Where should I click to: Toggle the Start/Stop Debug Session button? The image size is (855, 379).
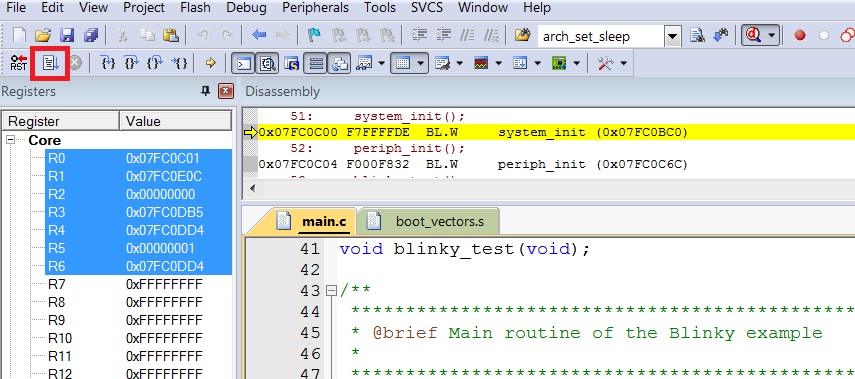(x=754, y=36)
